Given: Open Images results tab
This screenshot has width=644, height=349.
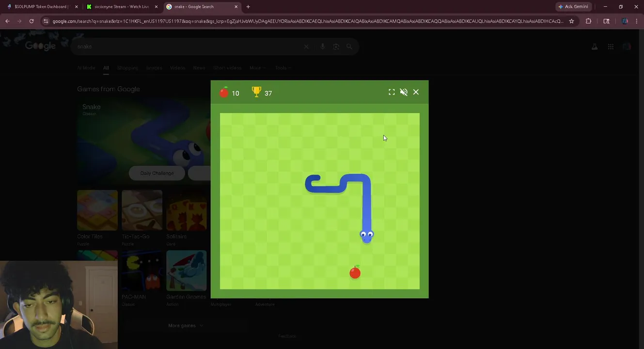Looking at the screenshot, I should 154,68.
